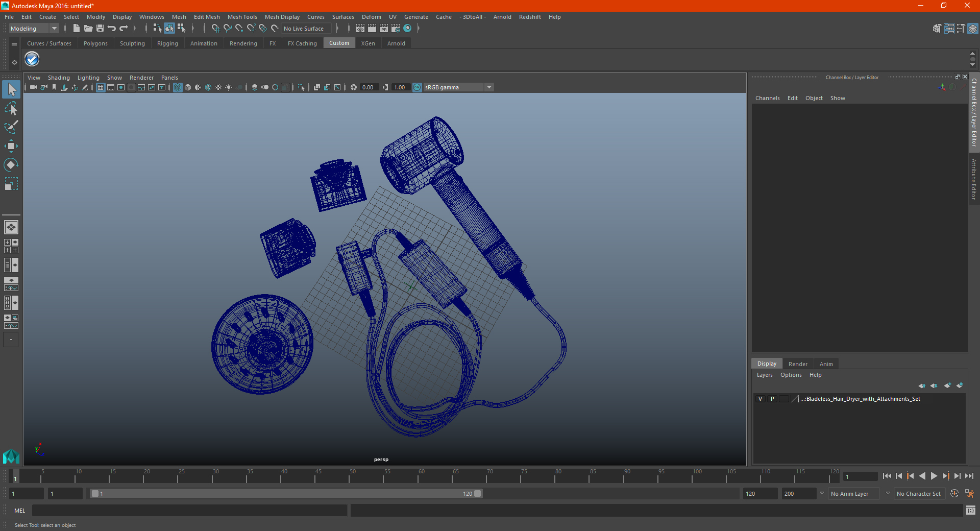Open the viewport Shading menu
The height and width of the screenshot is (531, 980).
59,78
